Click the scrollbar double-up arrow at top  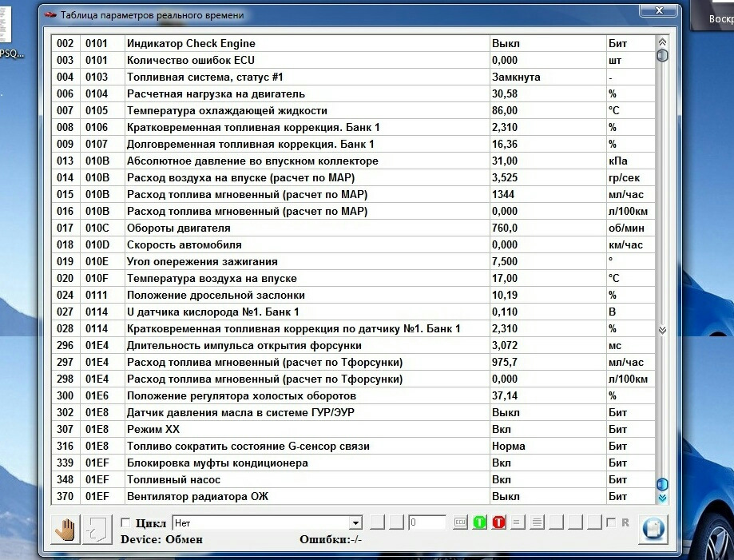click(x=662, y=42)
